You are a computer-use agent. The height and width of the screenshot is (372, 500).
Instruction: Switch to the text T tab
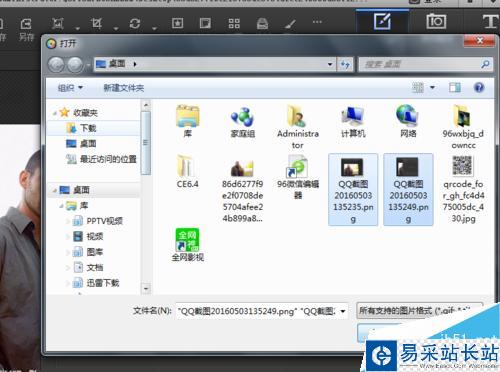(x=490, y=21)
